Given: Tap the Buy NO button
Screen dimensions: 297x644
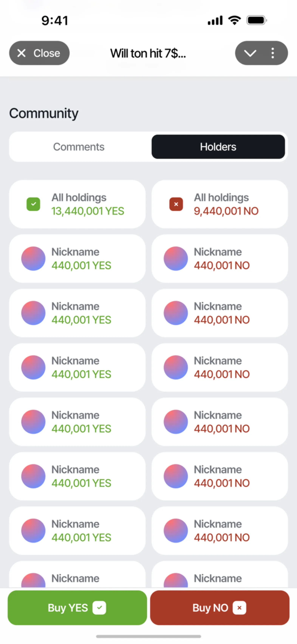Looking at the screenshot, I should tap(220, 608).
